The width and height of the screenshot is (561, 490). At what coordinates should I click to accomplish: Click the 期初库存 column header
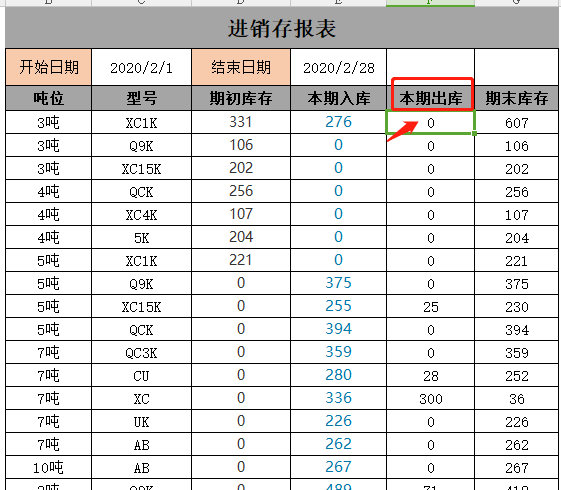pos(241,98)
